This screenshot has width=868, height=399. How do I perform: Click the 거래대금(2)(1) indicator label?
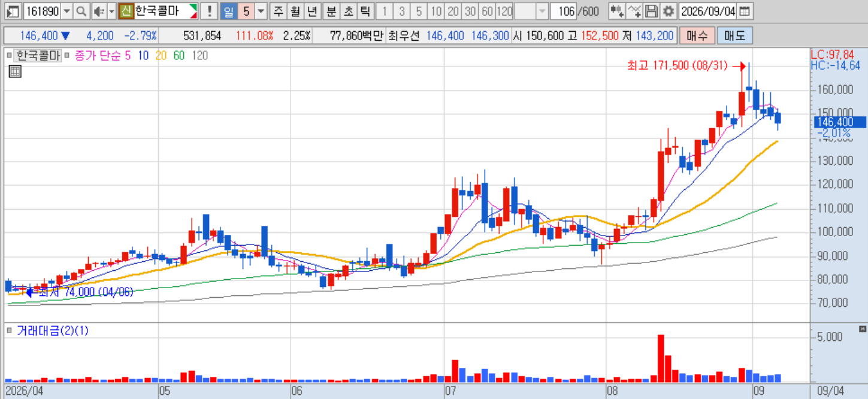click(53, 330)
